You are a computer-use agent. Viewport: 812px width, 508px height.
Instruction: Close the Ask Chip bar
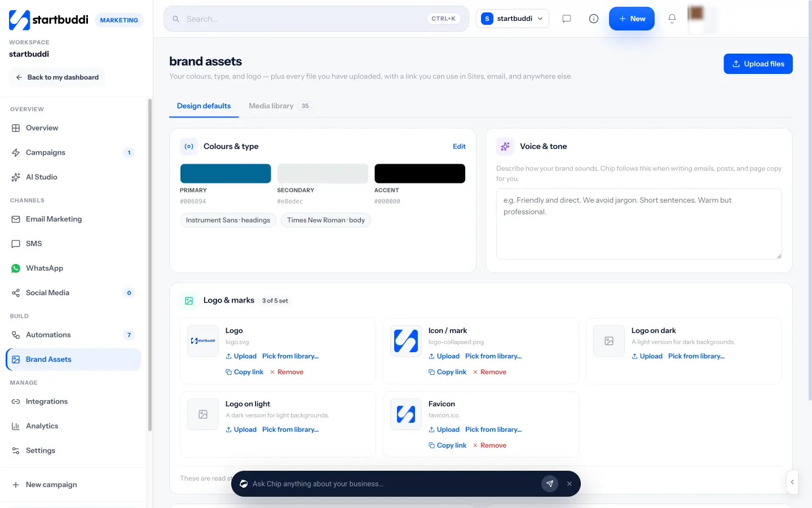coord(570,484)
